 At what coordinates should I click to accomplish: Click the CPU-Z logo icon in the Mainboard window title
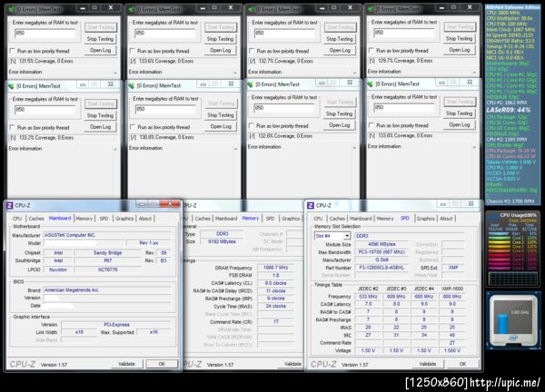(10, 206)
